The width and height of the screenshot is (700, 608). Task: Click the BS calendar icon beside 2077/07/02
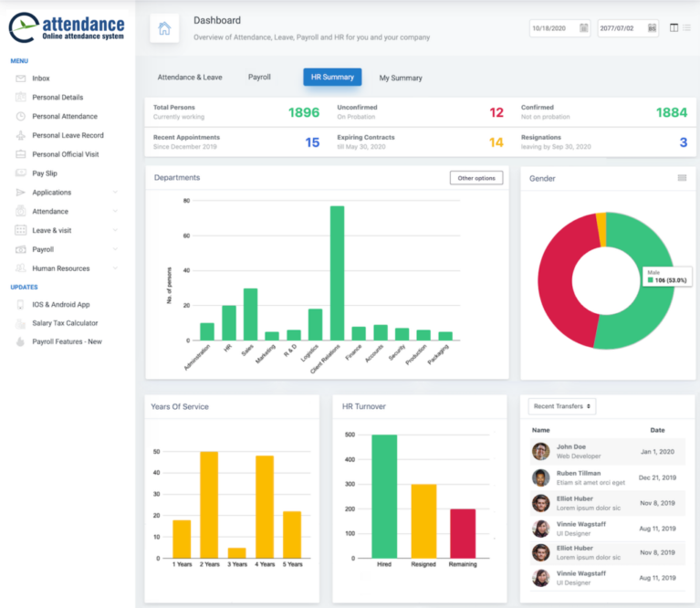pyautogui.click(x=652, y=28)
